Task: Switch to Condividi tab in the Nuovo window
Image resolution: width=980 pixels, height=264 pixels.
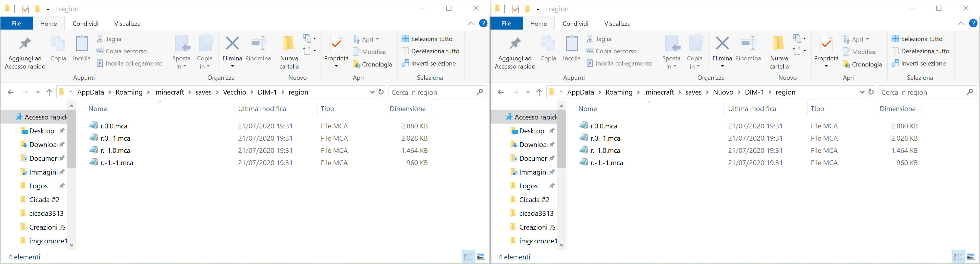Action: (575, 23)
